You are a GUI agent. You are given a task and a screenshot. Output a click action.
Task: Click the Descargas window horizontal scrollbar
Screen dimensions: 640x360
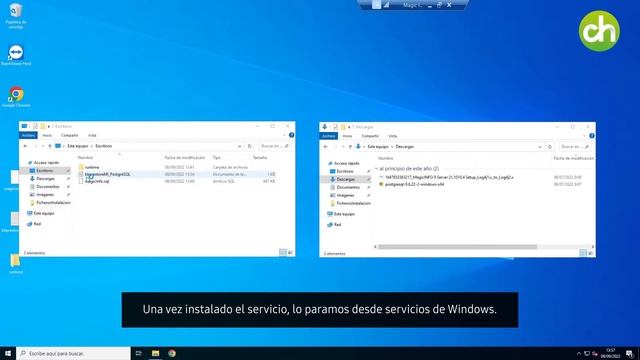pyautogui.click(x=457, y=247)
